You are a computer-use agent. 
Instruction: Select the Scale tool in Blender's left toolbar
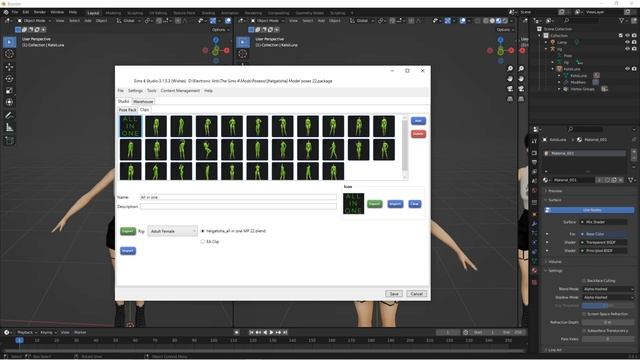9,91
